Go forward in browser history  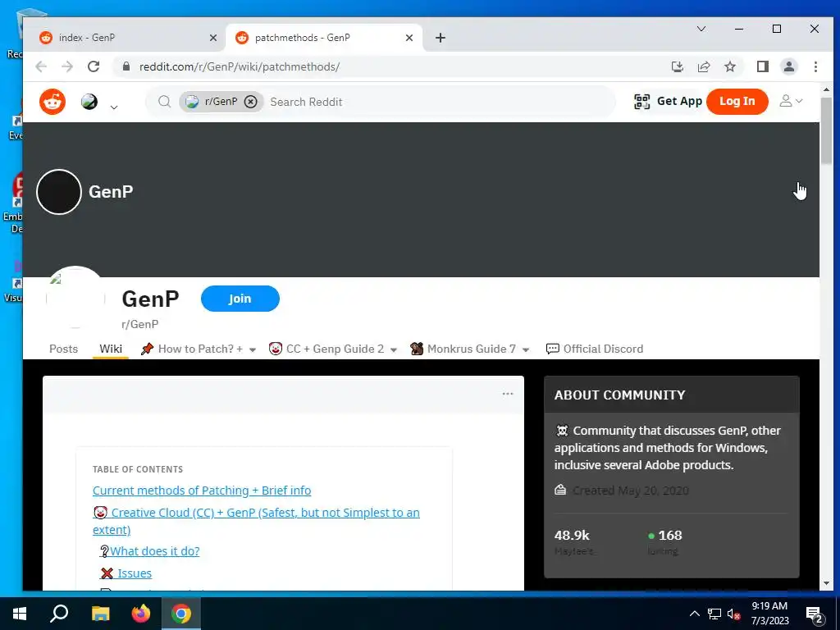[x=67, y=66]
